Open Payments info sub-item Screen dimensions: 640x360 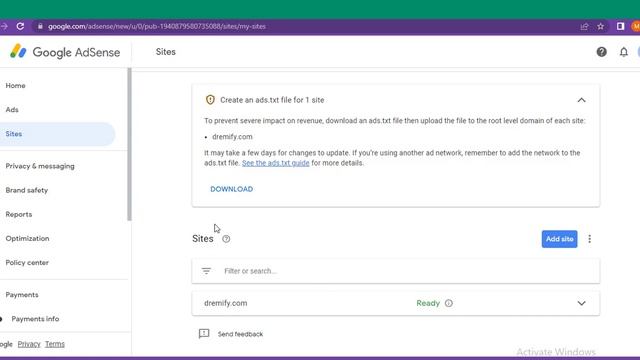[35, 319]
